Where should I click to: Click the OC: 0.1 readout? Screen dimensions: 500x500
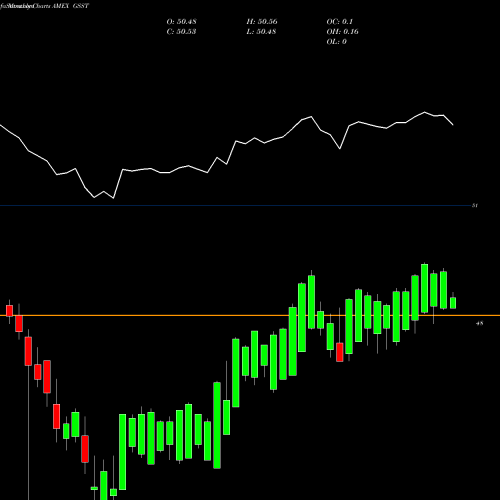(340, 22)
